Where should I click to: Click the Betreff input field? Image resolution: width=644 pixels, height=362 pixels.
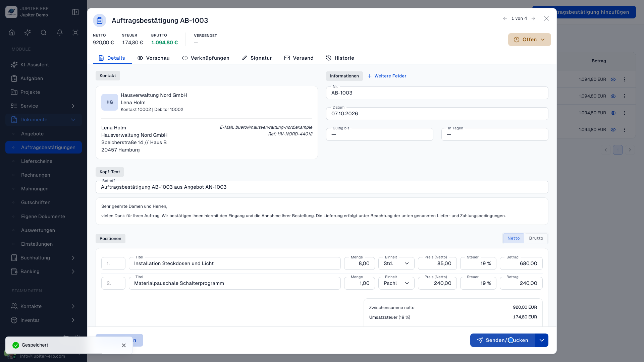click(322, 187)
